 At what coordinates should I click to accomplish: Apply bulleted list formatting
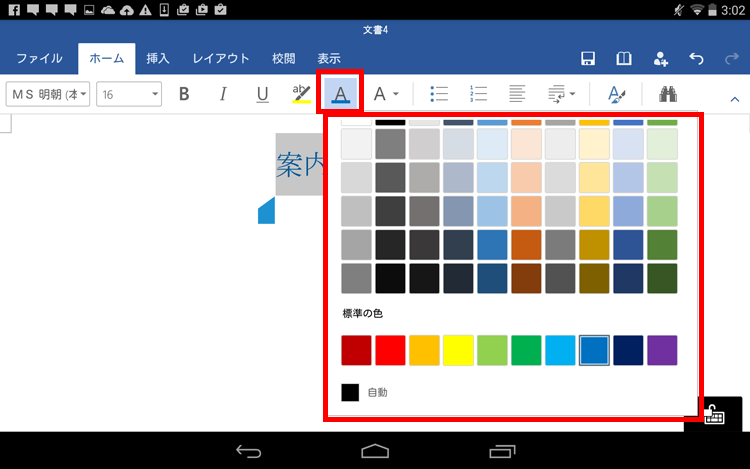pyautogui.click(x=438, y=94)
